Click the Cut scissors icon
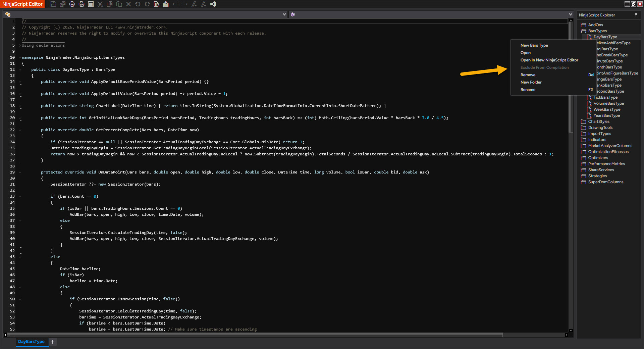The width and height of the screenshot is (644, 349). pyautogui.click(x=100, y=4)
